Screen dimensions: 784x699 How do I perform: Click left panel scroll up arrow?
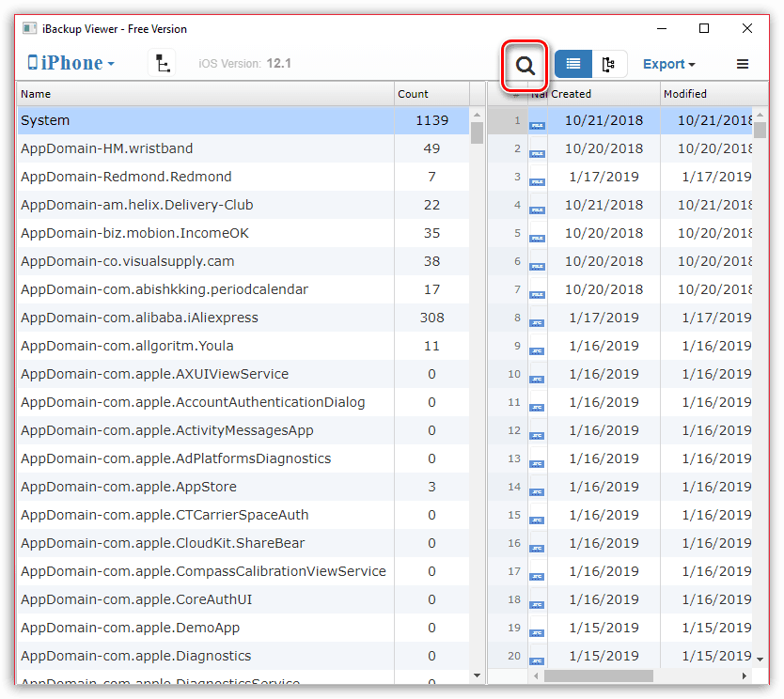(x=477, y=115)
